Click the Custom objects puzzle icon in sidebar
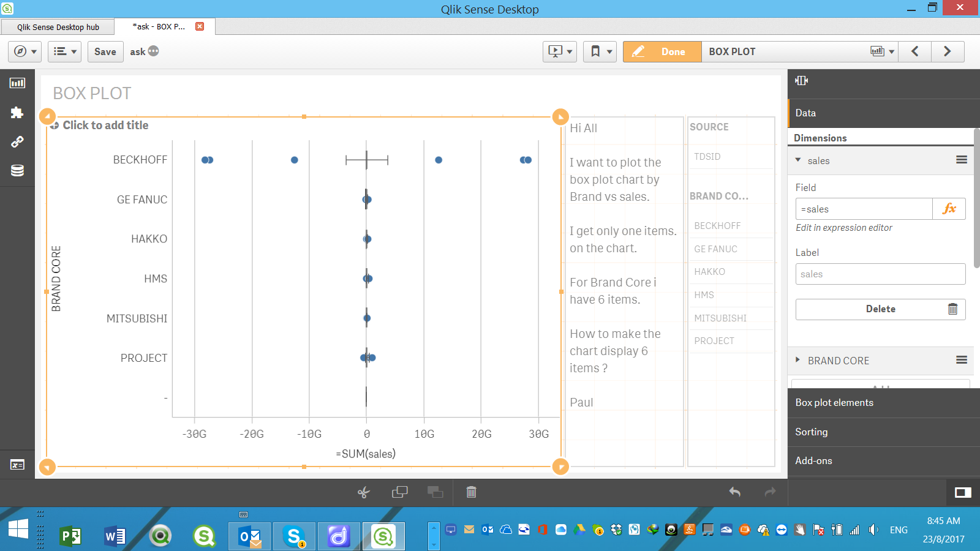 (17, 112)
